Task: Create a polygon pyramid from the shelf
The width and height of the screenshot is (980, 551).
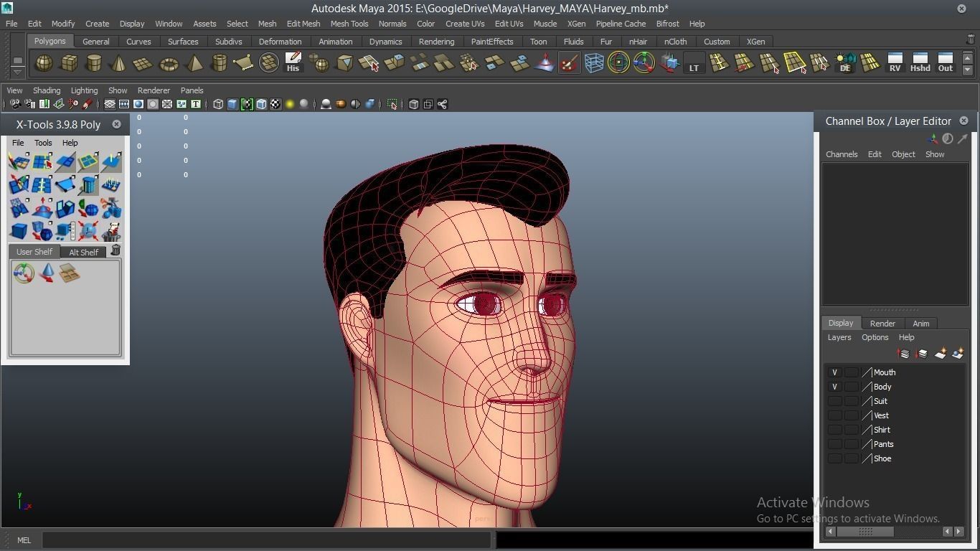Action: click(x=194, y=63)
